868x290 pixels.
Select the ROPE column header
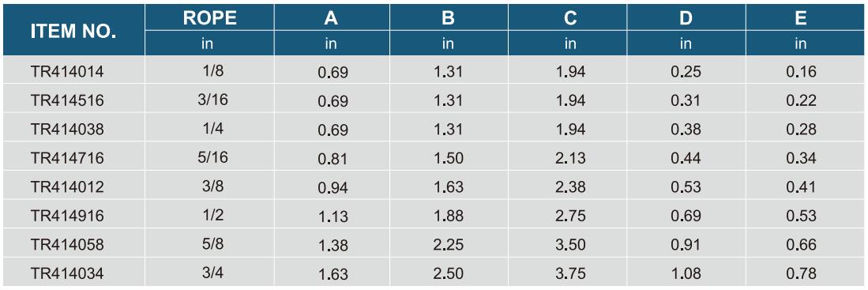point(210,18)
